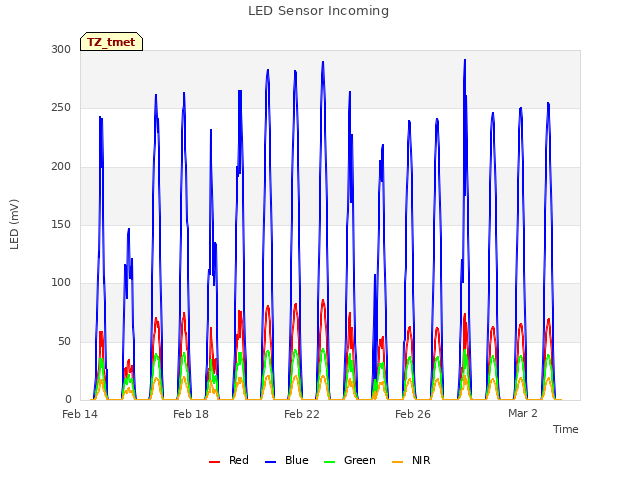Click the 250 y-axis tick label
Screen dimensions: 640x480
[61, 108]
